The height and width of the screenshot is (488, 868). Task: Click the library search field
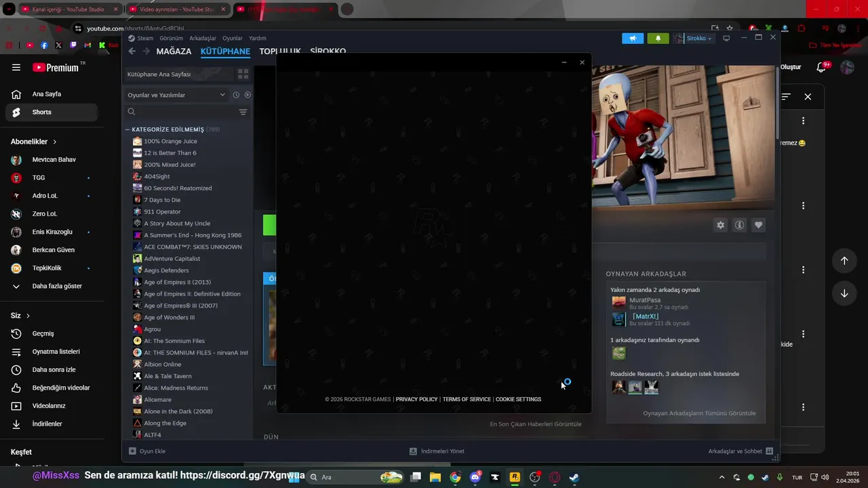coord(180,112)
